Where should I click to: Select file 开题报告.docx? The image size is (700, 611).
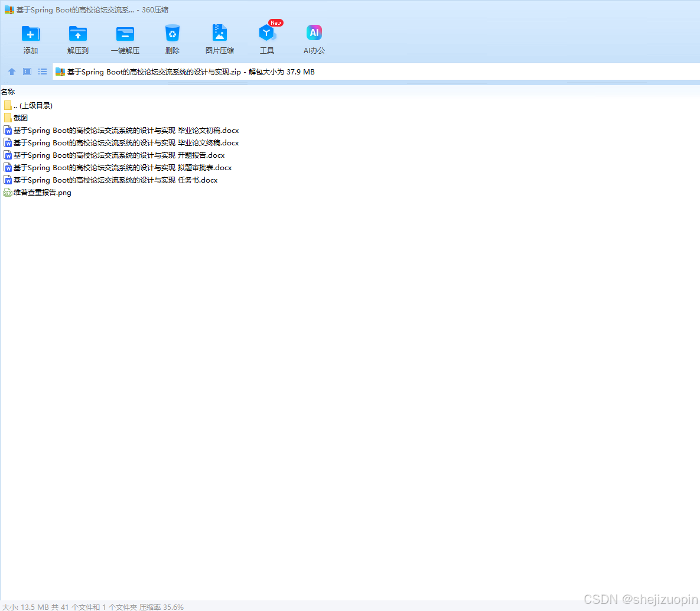[x=119, y=155]
